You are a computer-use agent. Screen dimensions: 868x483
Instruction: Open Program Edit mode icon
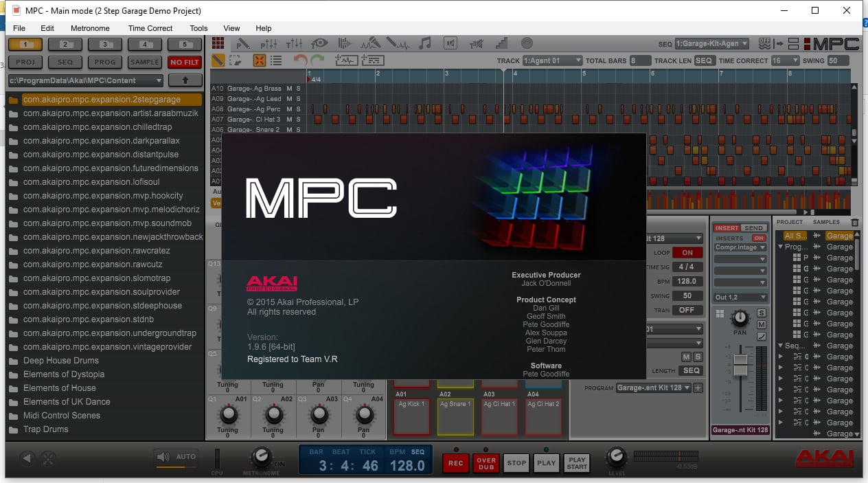243,43
